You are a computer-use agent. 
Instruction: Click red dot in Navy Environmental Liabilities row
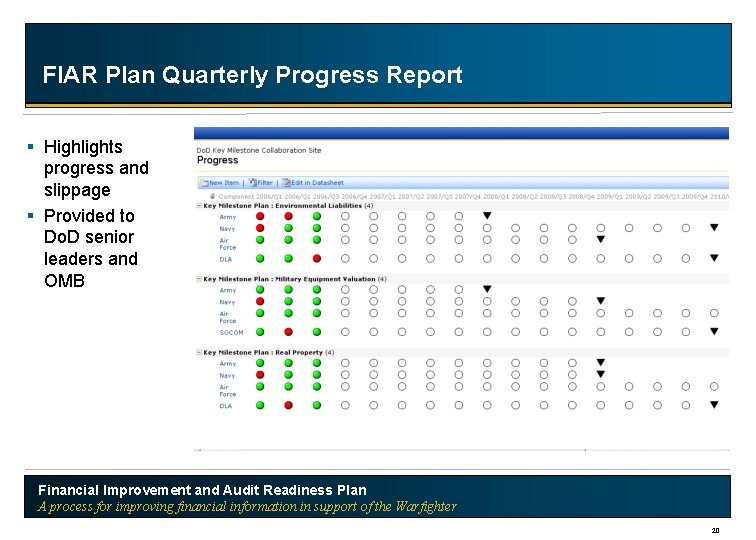click(260, 228)
